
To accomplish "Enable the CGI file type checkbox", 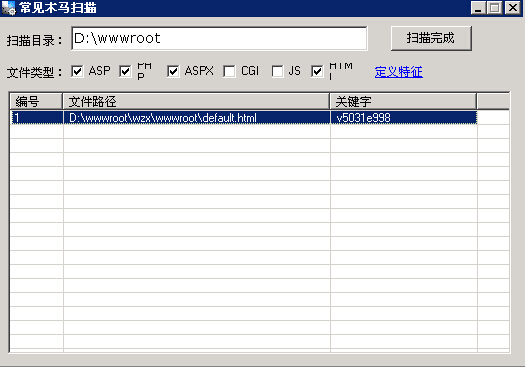I will click(229, 71).
